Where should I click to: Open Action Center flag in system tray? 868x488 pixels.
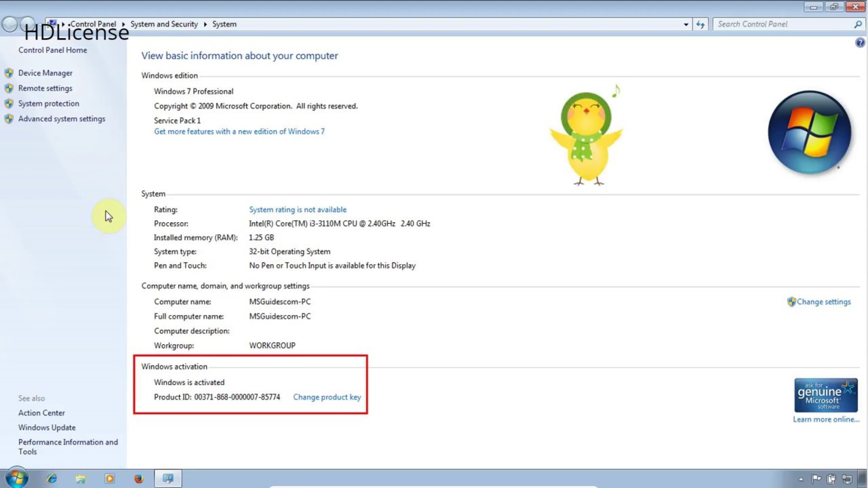(x=816, y=478)
